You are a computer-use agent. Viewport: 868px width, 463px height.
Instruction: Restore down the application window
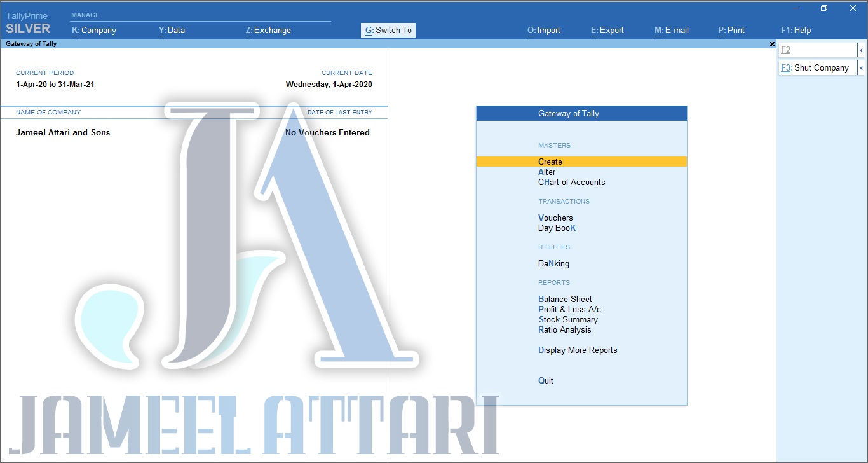824,8
